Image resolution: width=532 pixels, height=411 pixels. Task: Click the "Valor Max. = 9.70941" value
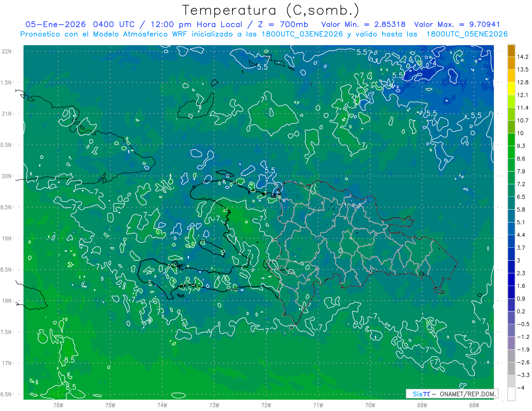[457, 24]
